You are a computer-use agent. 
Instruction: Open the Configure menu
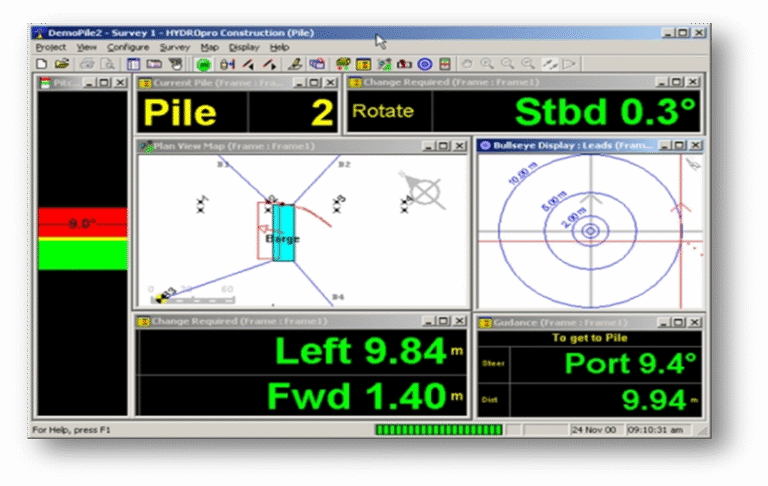coord(128,47)
